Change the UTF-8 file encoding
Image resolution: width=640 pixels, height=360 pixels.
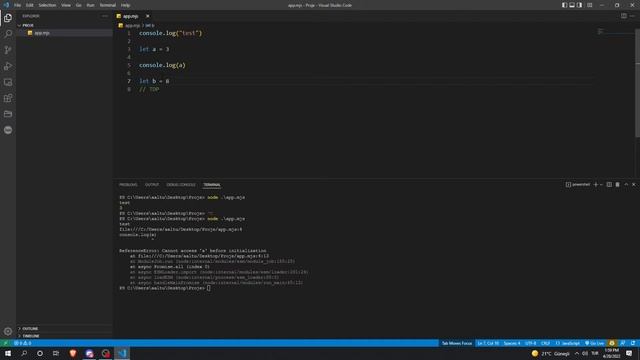[530, 343]
